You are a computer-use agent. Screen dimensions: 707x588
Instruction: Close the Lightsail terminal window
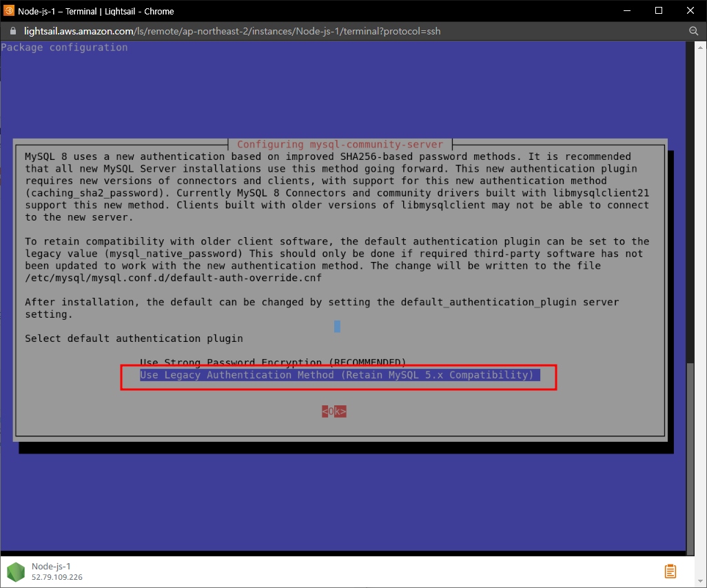click(690, 10)
